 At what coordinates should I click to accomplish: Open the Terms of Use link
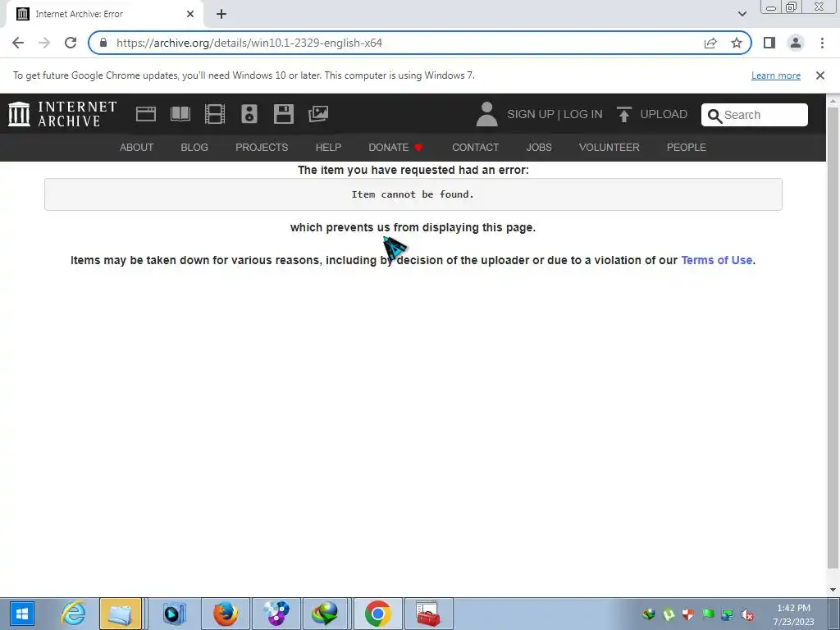pyautogui.click(x=717, y=260)
